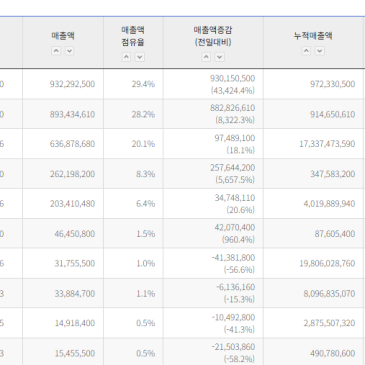The height and width of the screenshot is (365, 365).
Task: Click the 매출액 column header label
Action: coord(63,36)
